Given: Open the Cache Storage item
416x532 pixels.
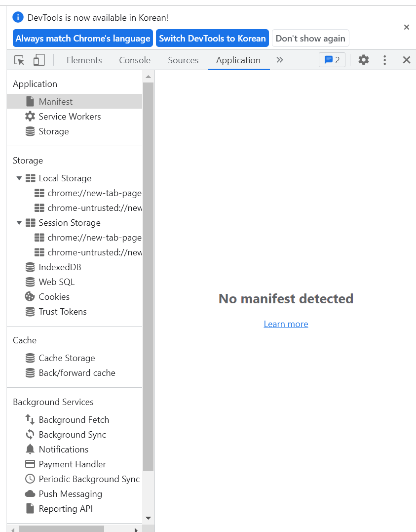Looking at the screenshot, I should 75,358.
